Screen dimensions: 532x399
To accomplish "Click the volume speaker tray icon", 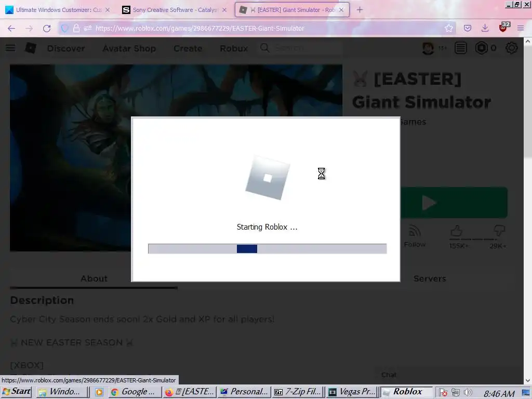I will pyautogui.click(x=468, y=393).
